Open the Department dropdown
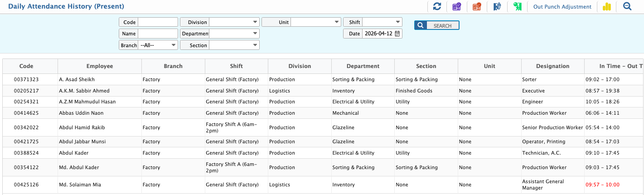The image size is (644, 195). pyautogui.click(x=234, y=34)
